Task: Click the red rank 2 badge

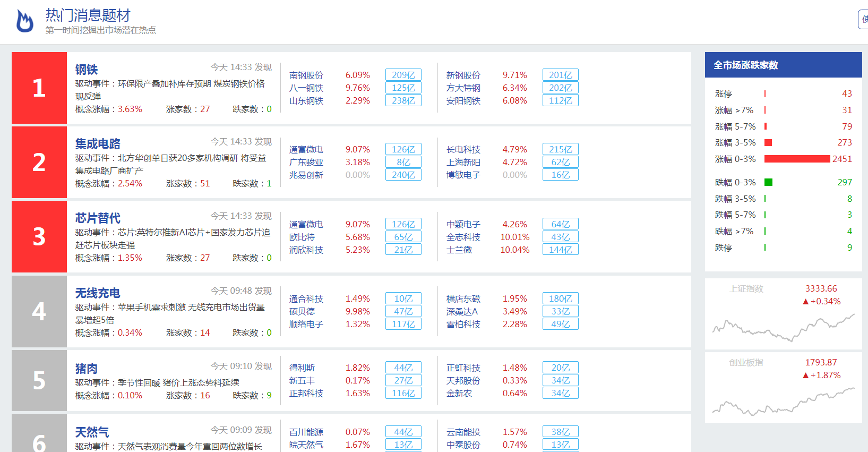Action: pos(39,163)
